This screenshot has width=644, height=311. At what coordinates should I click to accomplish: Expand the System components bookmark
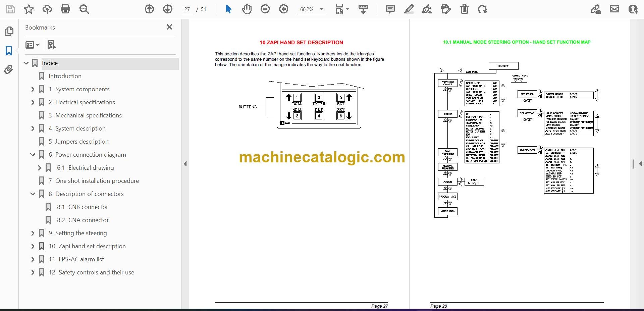[33, 89]
